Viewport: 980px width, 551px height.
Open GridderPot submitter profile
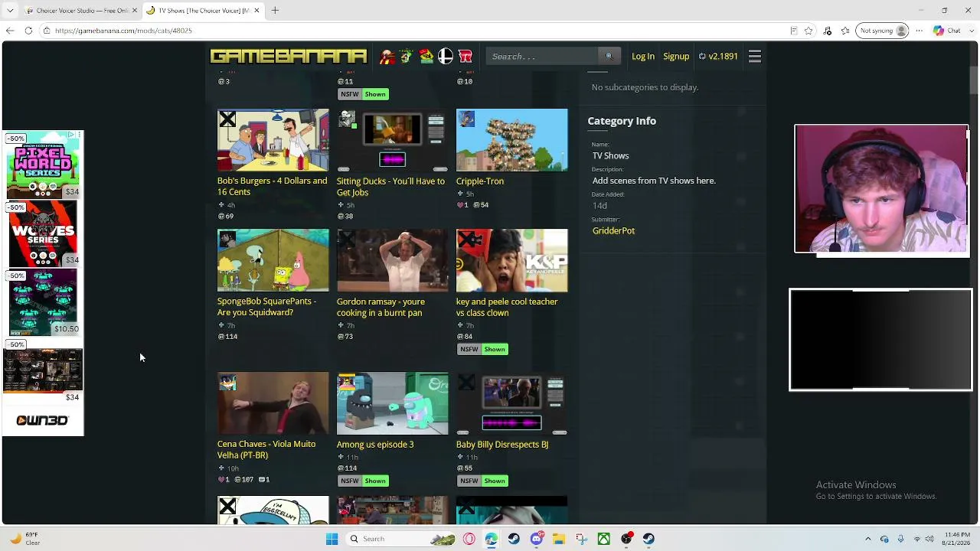point(613,230)
